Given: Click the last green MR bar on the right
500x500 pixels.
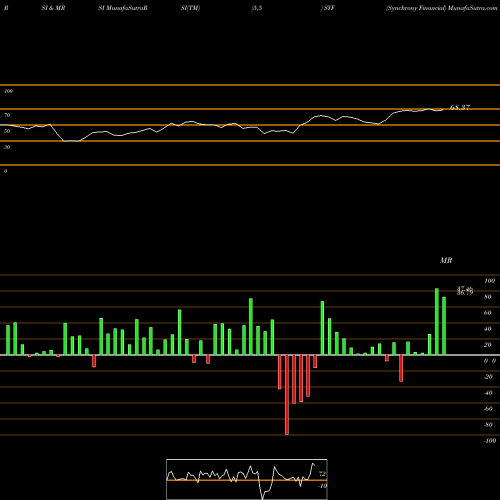Looking at the screenshot, I should [x=444, y=326].
